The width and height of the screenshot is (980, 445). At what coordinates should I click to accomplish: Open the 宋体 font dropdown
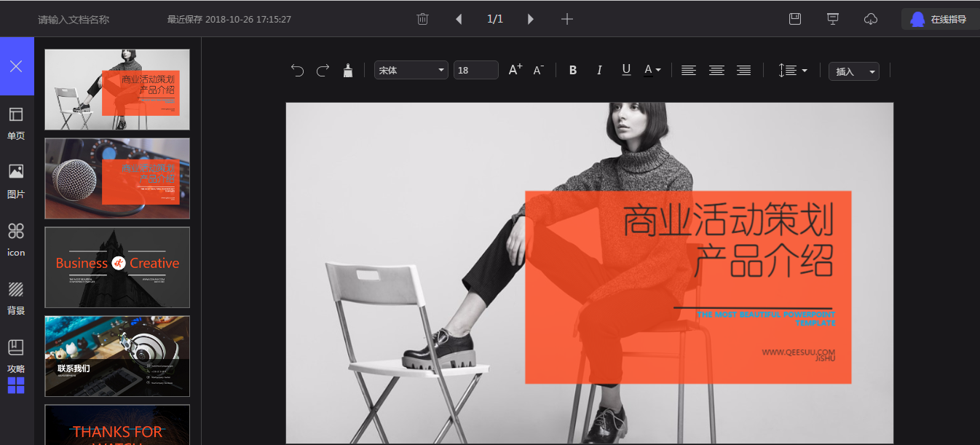coord(411,71)
